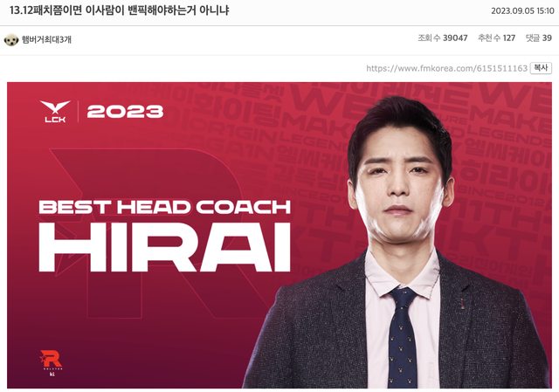559x392 pixels.
Task: Jump to comments via 댓글 39
Action: click(x=539, y=38)
